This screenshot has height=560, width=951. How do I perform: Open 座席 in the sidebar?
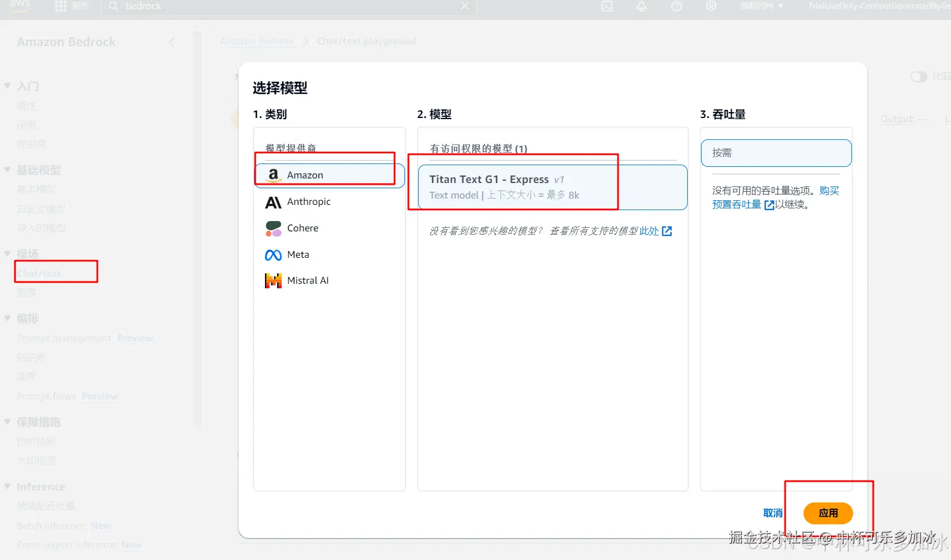click(x=26, y=377)
